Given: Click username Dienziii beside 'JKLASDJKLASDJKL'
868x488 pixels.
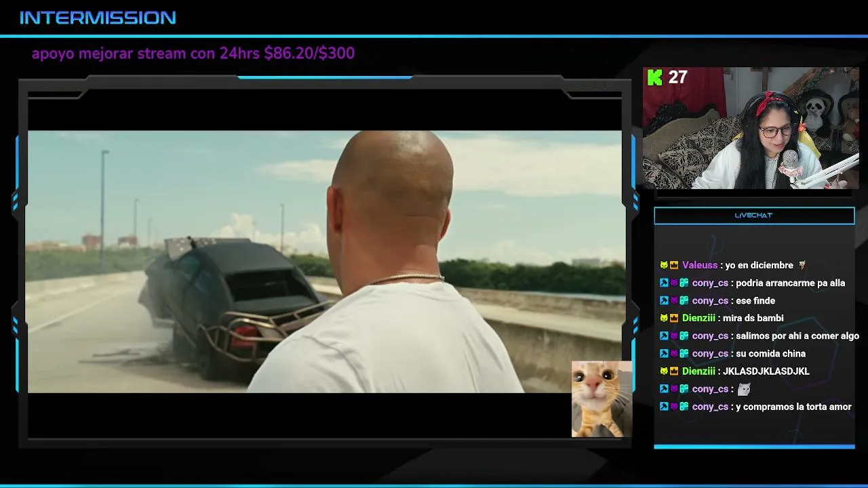Looking at the screenshot, I should point(698,371).
